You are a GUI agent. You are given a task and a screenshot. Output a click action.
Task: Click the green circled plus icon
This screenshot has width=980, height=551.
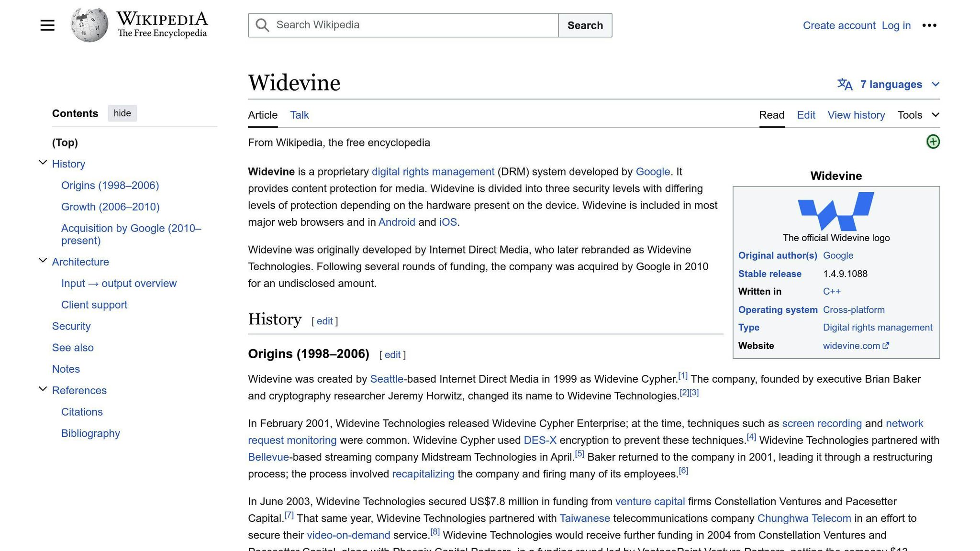(x=933, y=142)
